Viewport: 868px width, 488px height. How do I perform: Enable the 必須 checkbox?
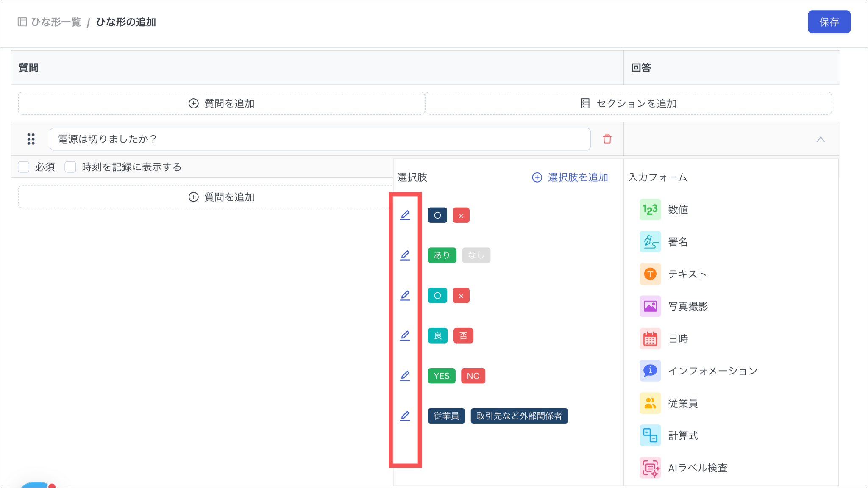coord(24,167)
